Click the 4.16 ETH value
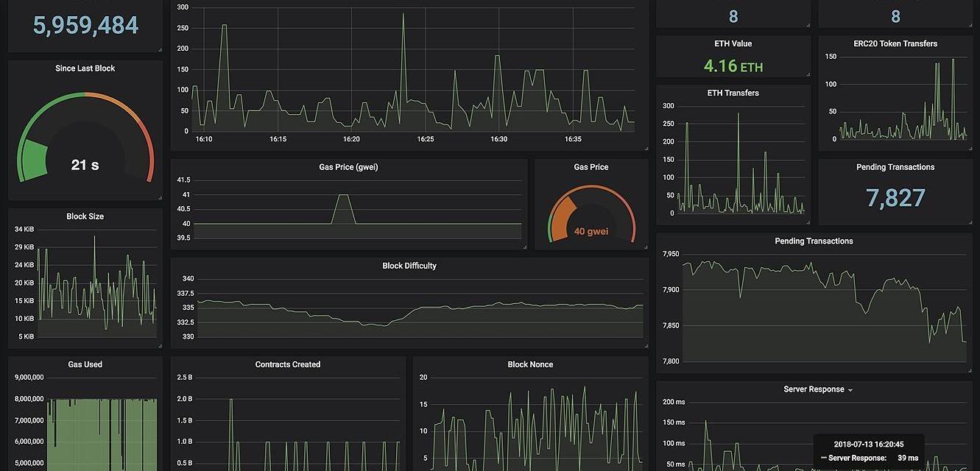The height and width of the screenshot is (471, 980). [733, 66]
